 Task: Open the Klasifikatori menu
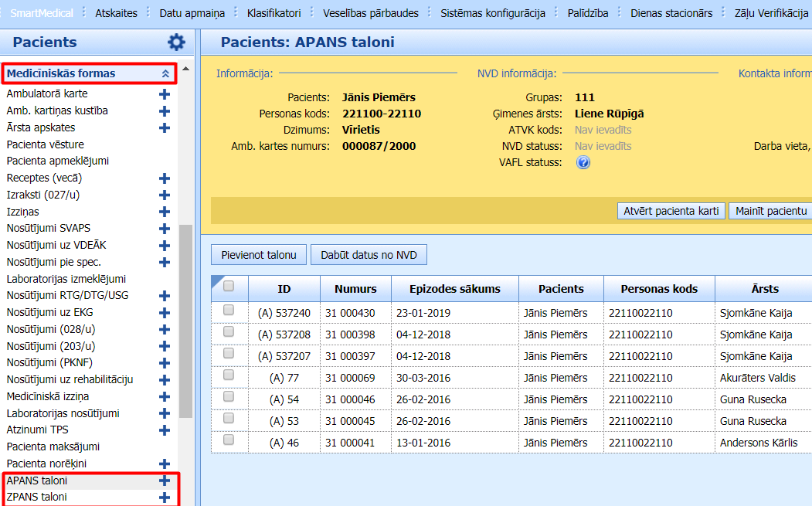[274, 13]
